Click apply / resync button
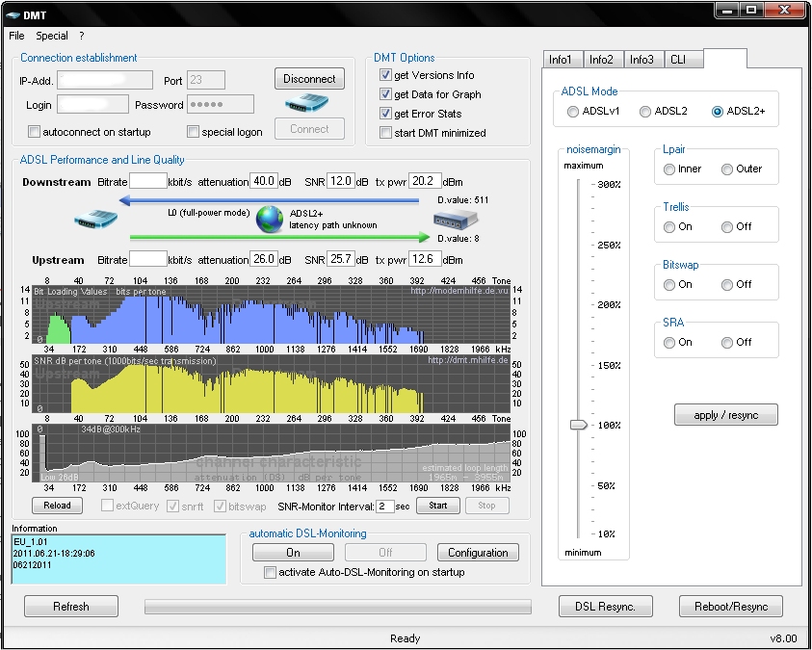 point(726,415)
